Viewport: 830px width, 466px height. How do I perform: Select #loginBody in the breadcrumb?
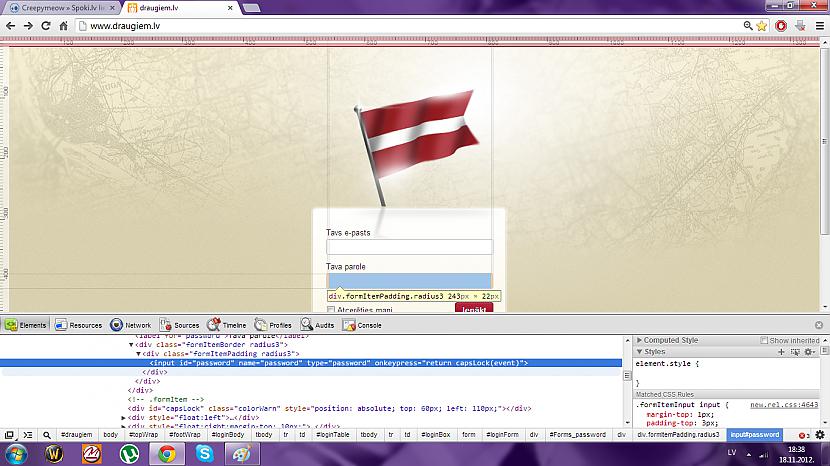228,435
